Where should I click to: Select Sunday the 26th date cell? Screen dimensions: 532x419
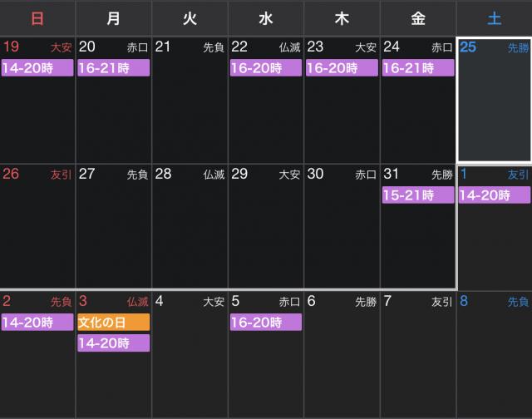tap(37, 233)
